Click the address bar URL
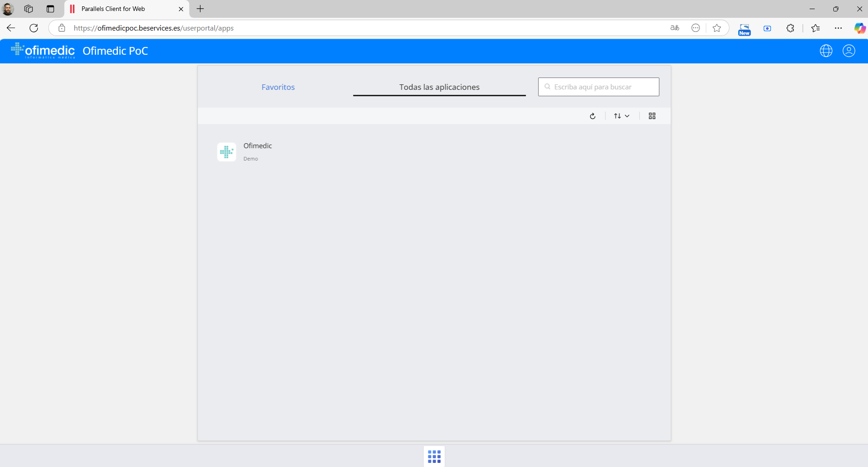Viewport: 868px width, 467px height. [319, 28]
